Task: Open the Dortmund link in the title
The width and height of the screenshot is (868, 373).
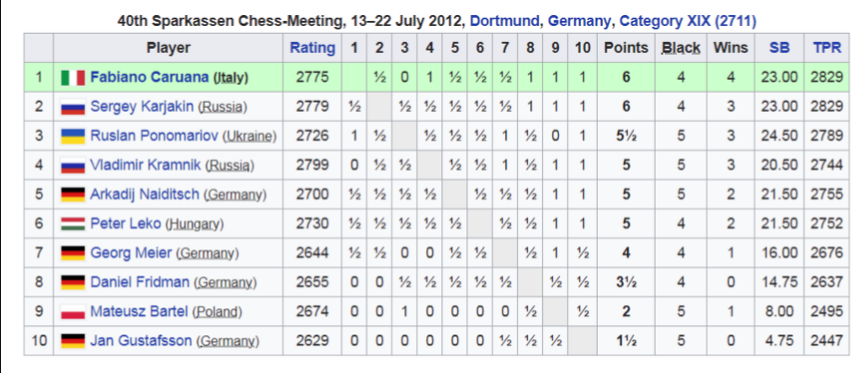Action: pyautogui.click(x=504, y=22)
